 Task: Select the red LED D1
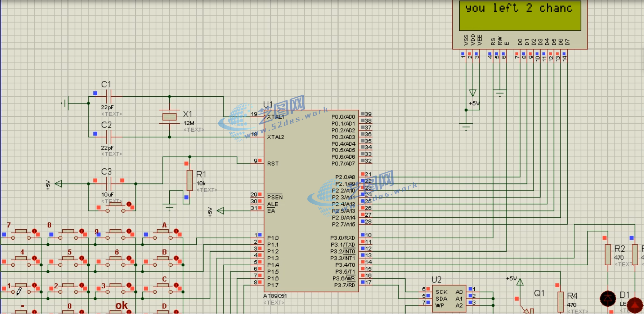point(608,298)
